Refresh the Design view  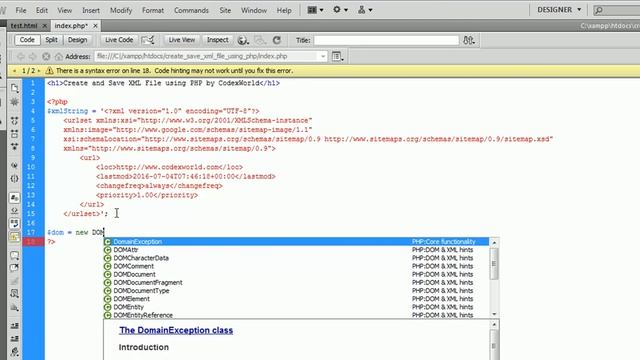point(277,40)
